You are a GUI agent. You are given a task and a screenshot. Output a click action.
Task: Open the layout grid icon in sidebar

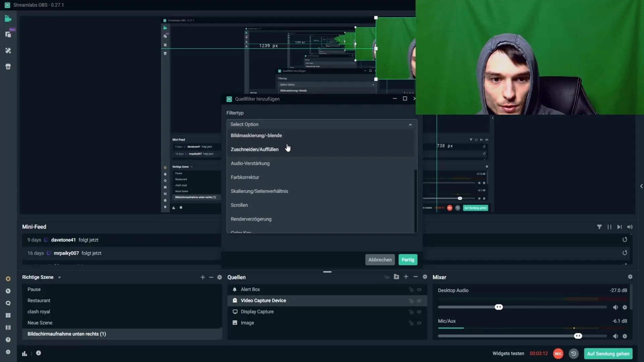click(8, 315)
